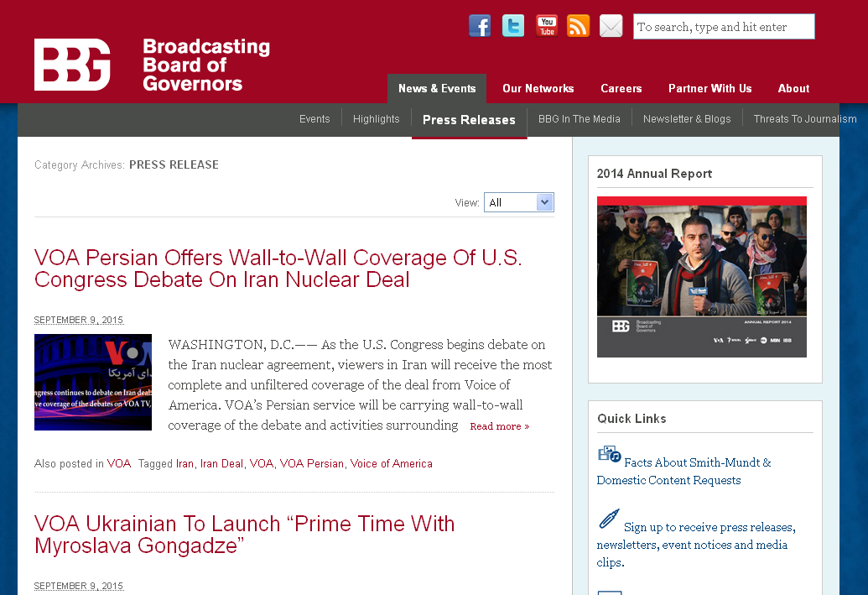Open the Our Networks menu
868x595 pixels.
(x=538, y=89)
